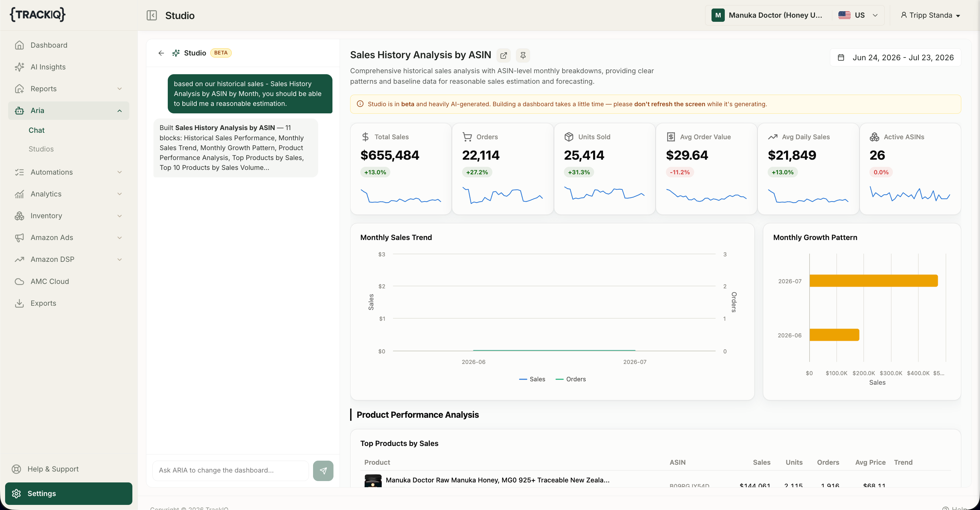Click the 2026-07 orange growth bar

click(873, 281)
